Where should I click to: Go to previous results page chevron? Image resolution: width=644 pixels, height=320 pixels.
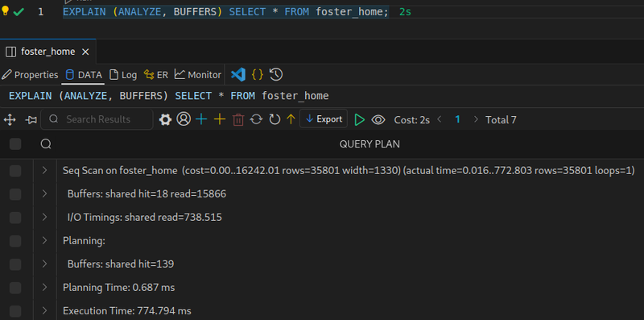pyautogui.click(x=439, y=119)
